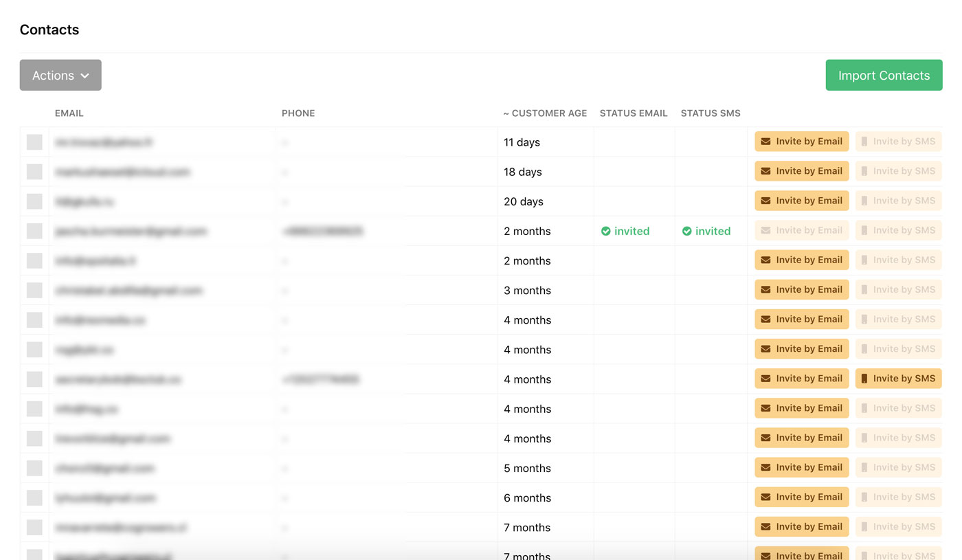Select the checkbox in the 3 months row

(34, 291)
